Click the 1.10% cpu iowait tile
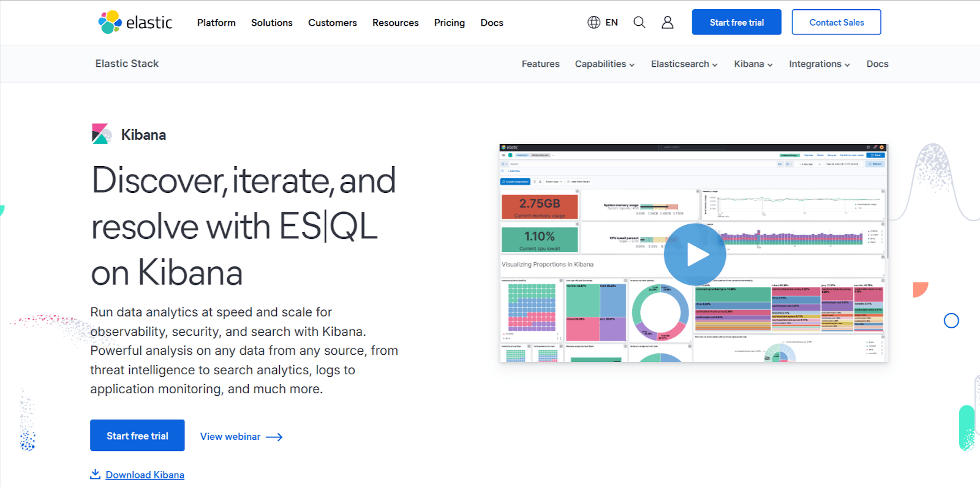The width and height of the screenshot is (980, 487). point(540,240)
